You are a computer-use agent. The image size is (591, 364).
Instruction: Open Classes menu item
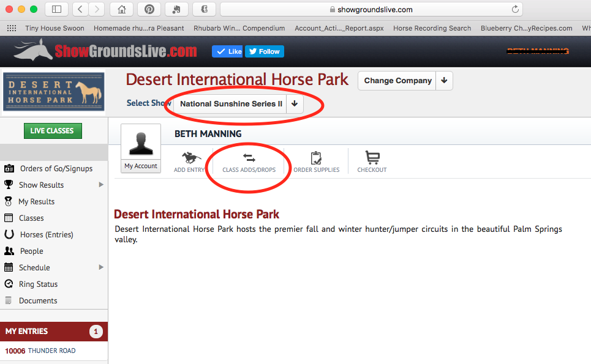[31, 218]
